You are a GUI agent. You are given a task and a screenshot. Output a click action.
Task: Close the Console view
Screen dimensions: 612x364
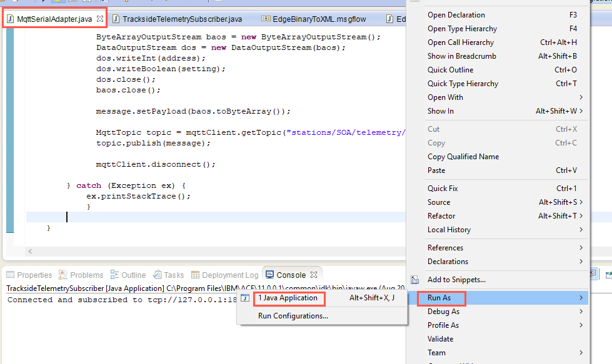(x=314, y=275)
